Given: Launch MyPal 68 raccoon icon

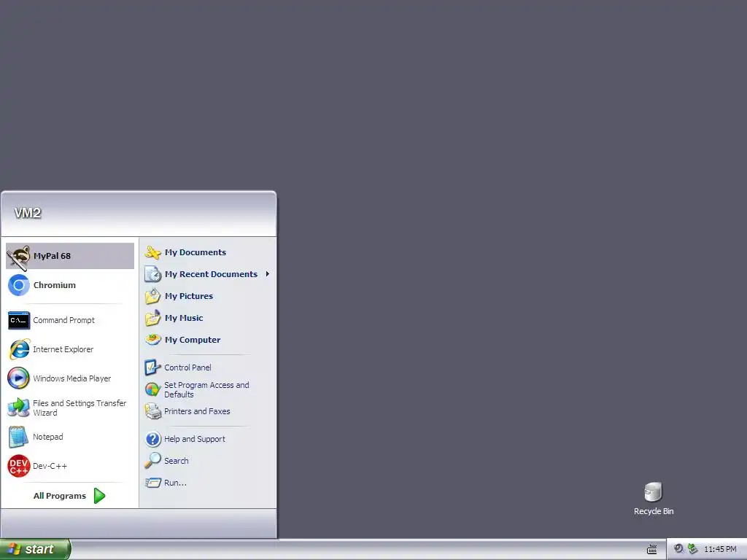Looking at the screenshot, I should [x=18, y=257].
